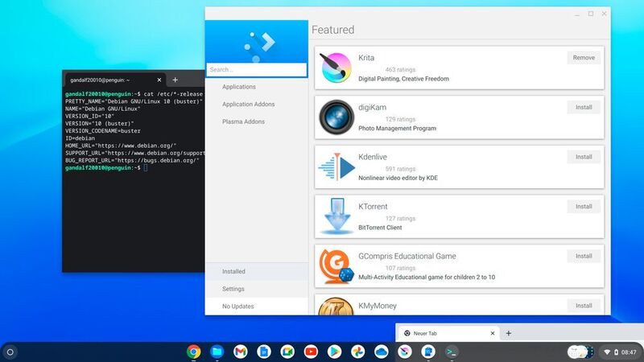Click 'Photo Management Program' description

point(397,129)
